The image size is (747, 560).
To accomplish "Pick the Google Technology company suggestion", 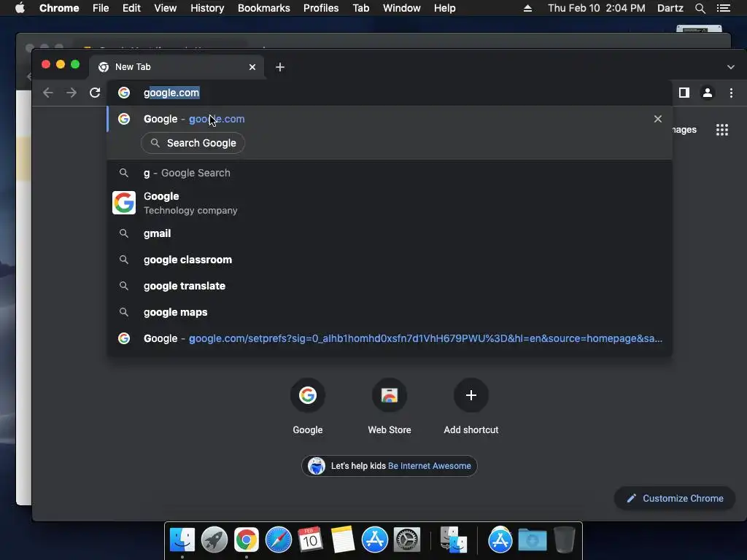I will point(390,203).
